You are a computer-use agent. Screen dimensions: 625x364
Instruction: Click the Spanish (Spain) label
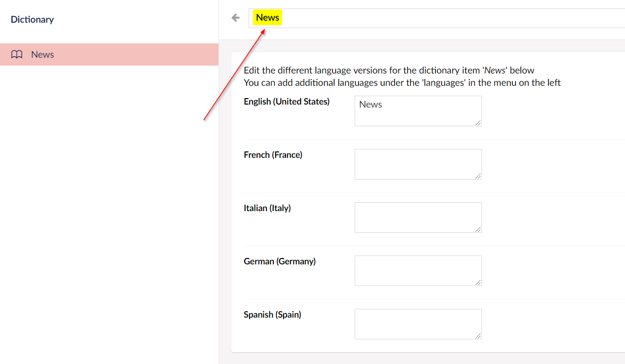(x=272, y=315)
